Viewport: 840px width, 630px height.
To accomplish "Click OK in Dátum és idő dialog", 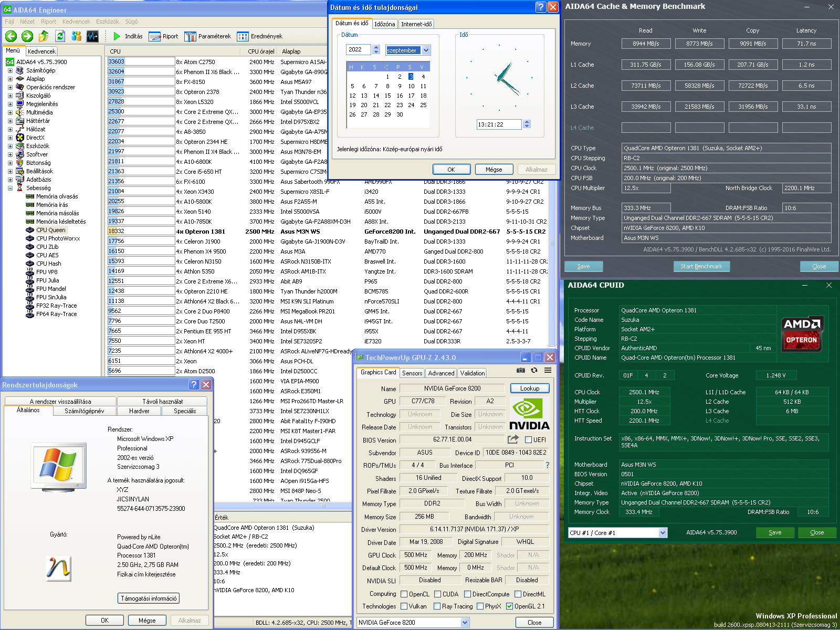I will [451, 170].
